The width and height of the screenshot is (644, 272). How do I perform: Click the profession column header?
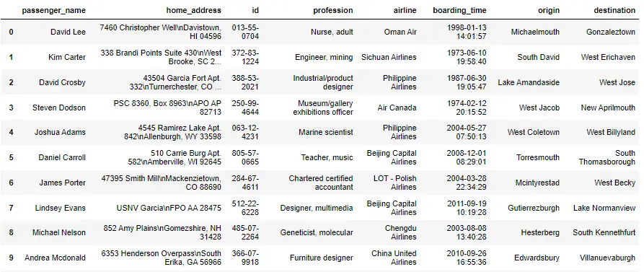click(333, 11)
